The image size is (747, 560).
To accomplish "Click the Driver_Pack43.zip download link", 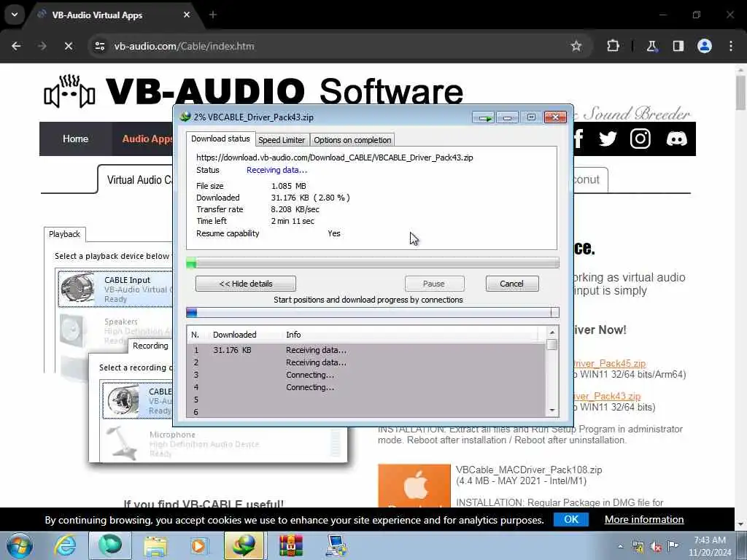I will (607, 396).
